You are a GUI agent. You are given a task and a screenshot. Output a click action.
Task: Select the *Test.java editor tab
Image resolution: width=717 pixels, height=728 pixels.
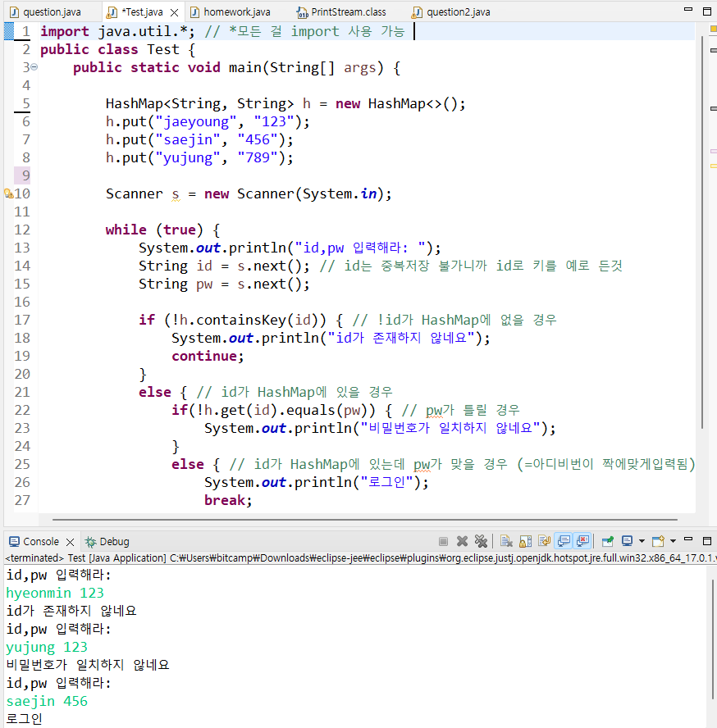point(142,12)
